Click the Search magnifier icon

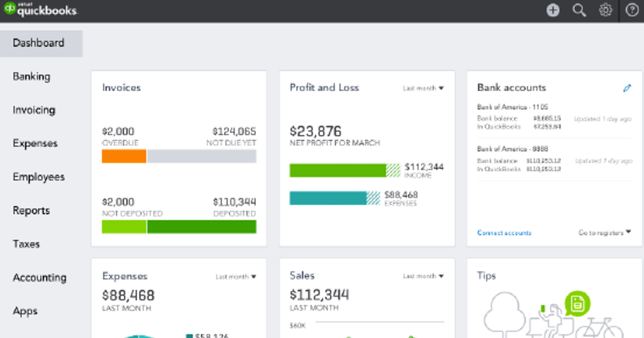[x=579, y=10]
